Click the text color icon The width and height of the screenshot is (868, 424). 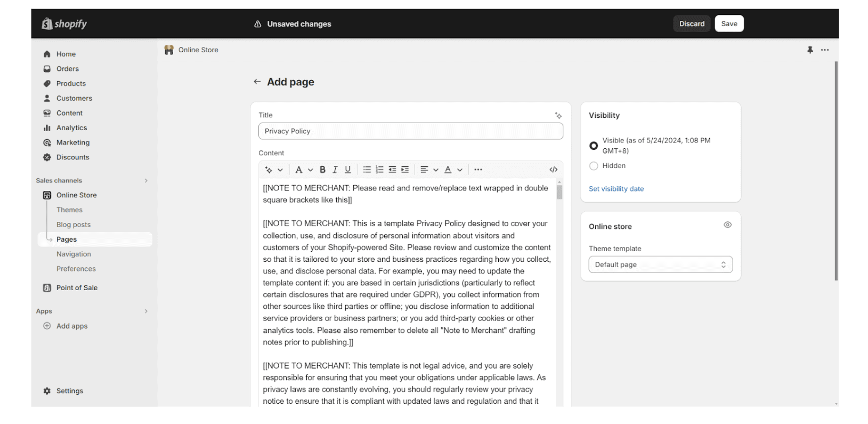pos(448,170)
